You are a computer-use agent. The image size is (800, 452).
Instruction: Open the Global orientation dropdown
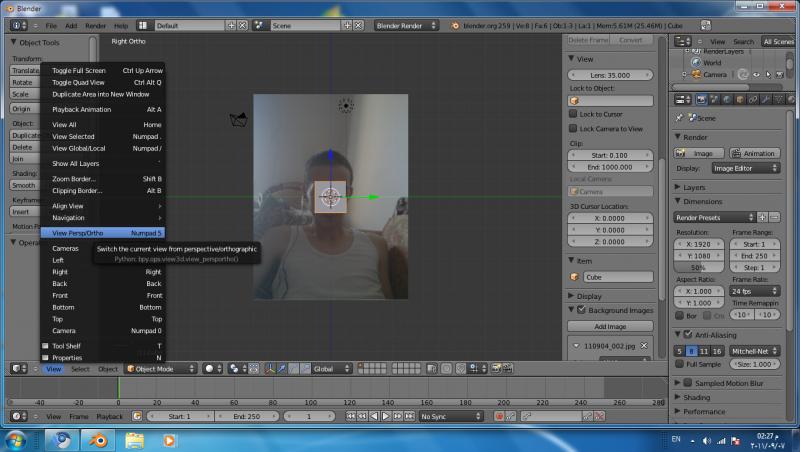point(331,368)
